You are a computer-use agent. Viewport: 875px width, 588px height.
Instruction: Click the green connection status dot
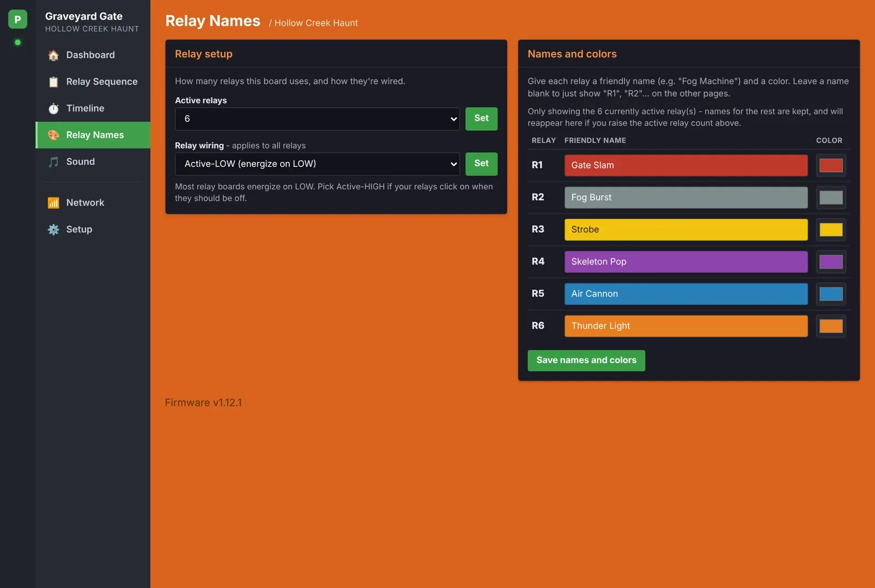[x=17, y=42]
